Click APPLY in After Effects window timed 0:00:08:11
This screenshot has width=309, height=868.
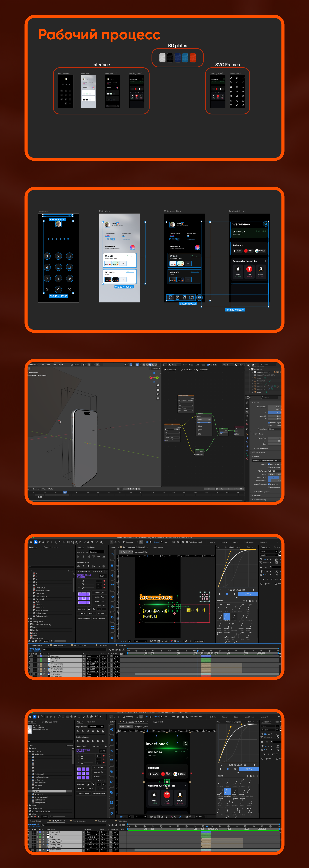click(248, 594)
